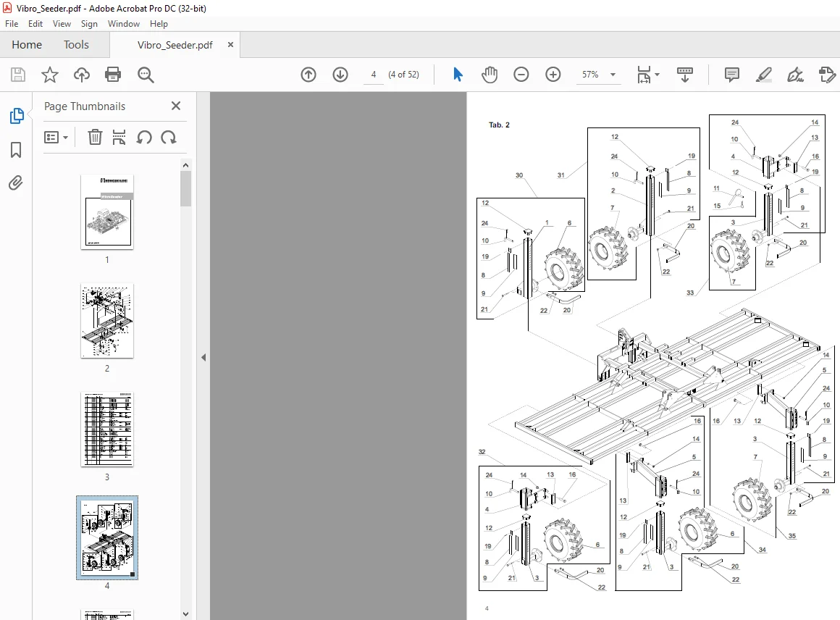Select the Vibro_Seeder.pdf document tab
840x620 pixels.
pyautogui.click(x=175, y=45)
